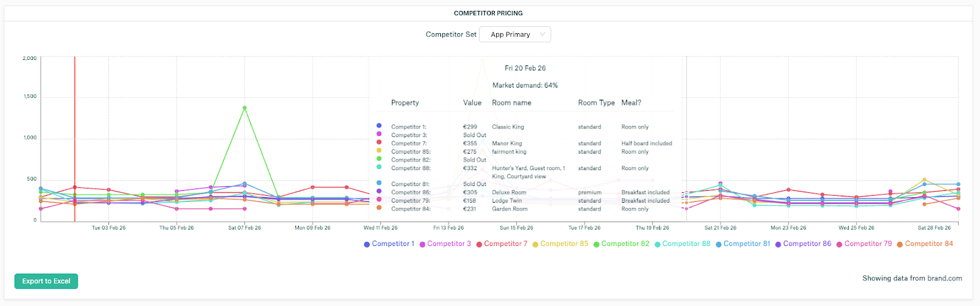
Task: Open the Competitor Set dropdown
Action: [515, 34]
